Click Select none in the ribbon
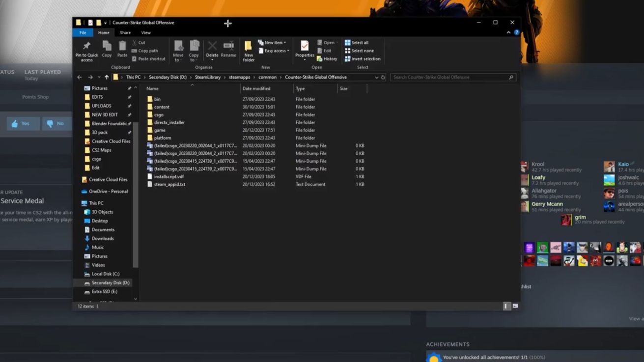 click(x=359, y=51)
